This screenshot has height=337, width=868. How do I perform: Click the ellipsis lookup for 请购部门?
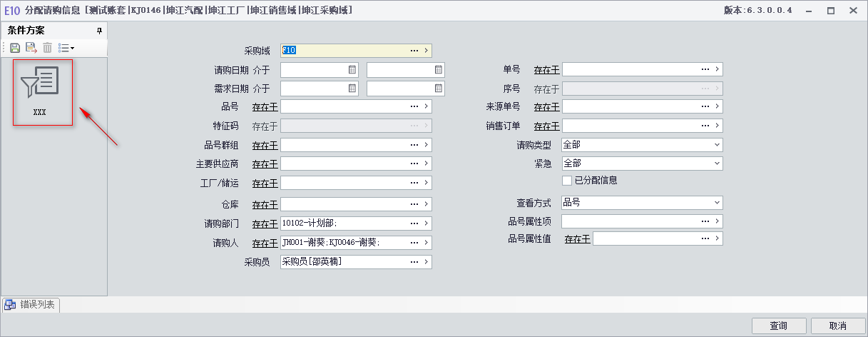click(414, 223)
